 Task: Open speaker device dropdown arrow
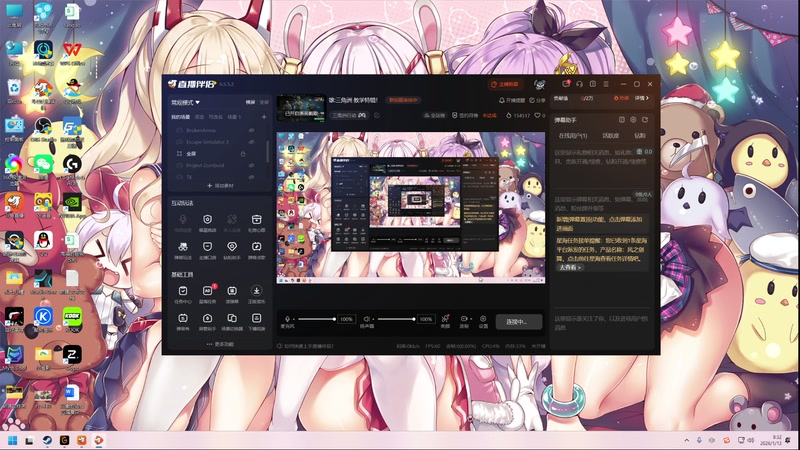pos(373,319)
